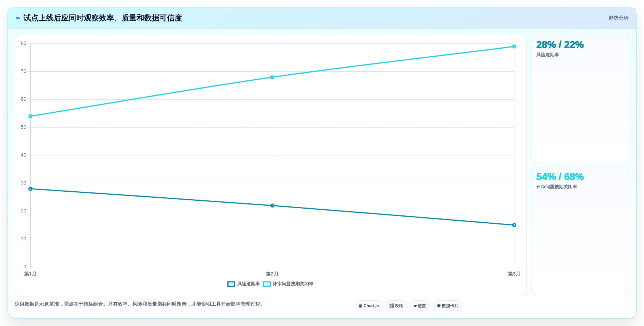Click the 风险逾期率 legend color box

click(231, 284)
